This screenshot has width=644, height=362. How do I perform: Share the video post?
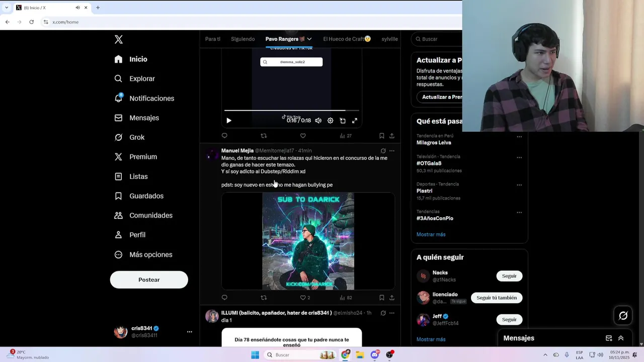pos(392,136)
